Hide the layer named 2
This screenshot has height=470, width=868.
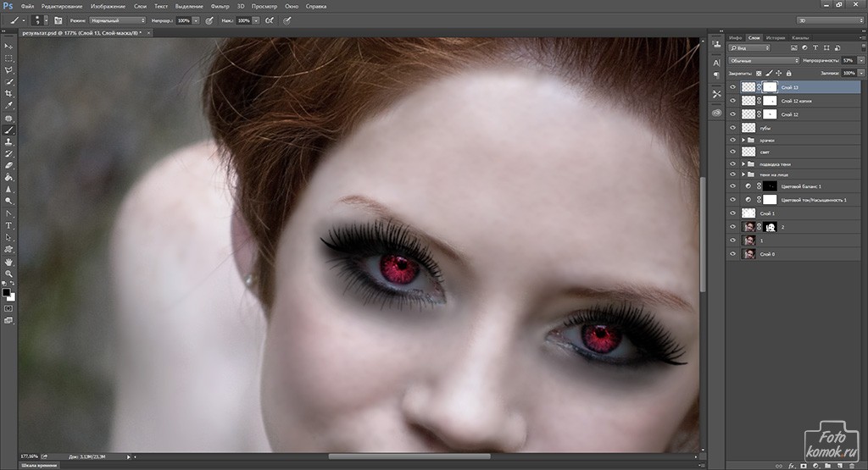(733, 227)
